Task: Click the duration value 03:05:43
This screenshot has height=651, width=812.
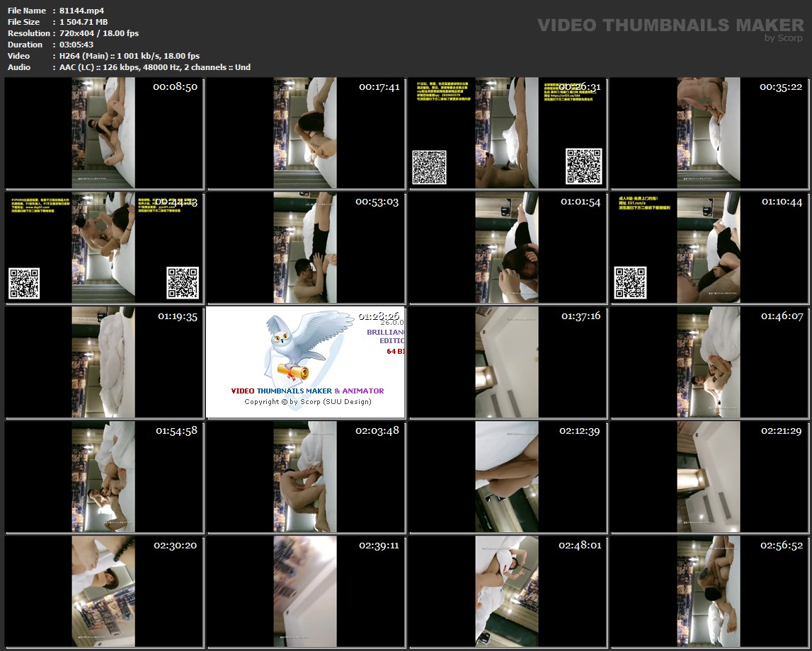Action: click(76, 45)
